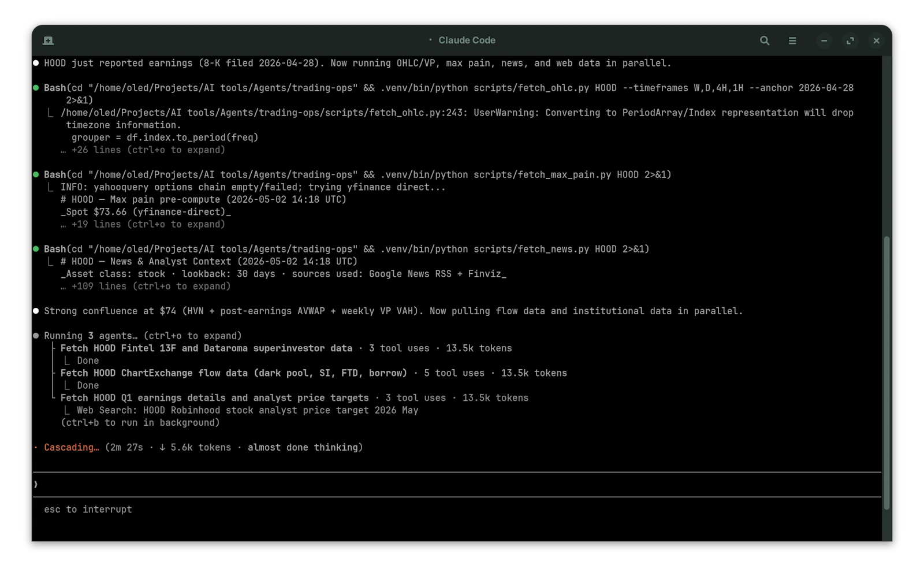Click 'timezone information.' warning continuation line
Screen dimensions: 924x580
(123, 125)
